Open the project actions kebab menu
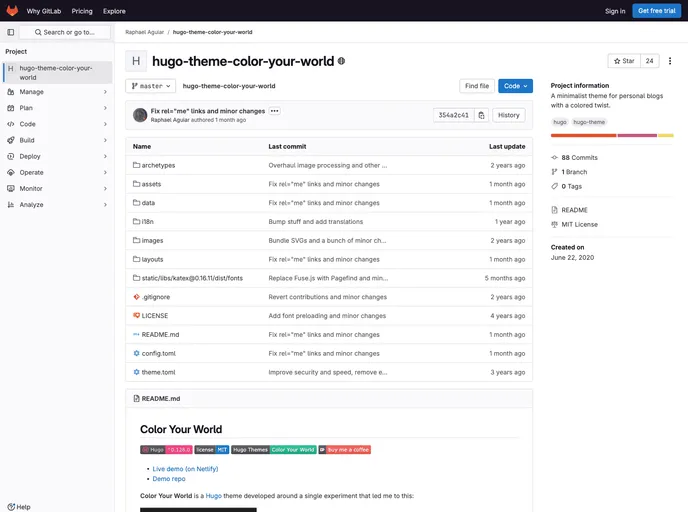This screenshot has width=688, height=512. point(670,61)
